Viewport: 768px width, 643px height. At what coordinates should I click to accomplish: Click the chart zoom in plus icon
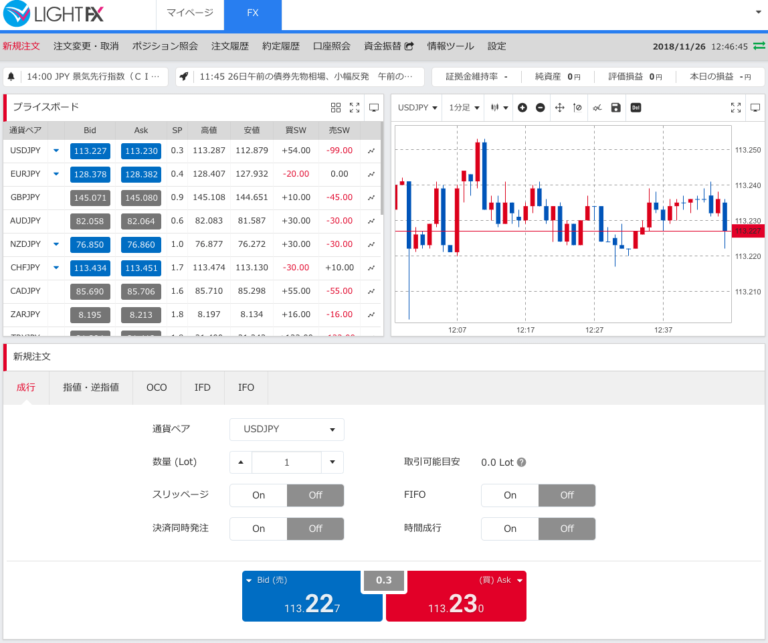pos(522,107)
